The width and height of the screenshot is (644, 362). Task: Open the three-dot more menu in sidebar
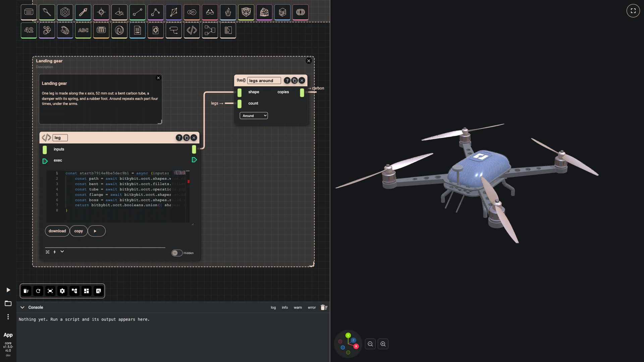(8, 317)
